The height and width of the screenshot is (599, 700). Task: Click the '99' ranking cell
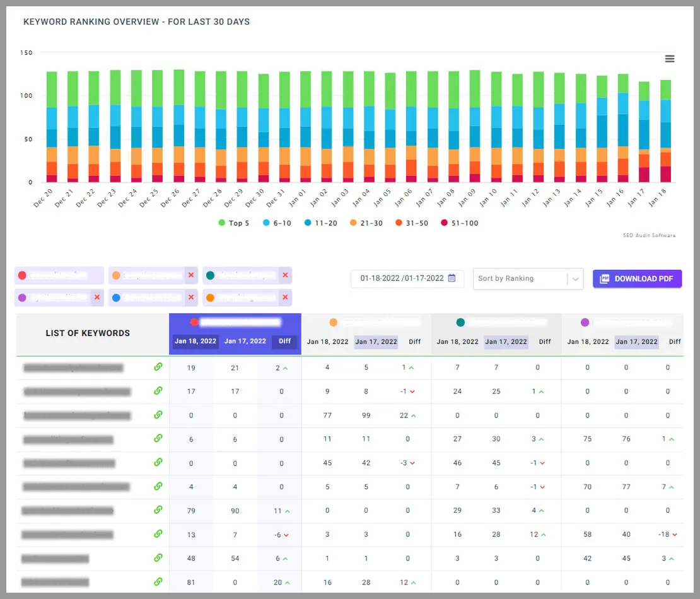366,415
